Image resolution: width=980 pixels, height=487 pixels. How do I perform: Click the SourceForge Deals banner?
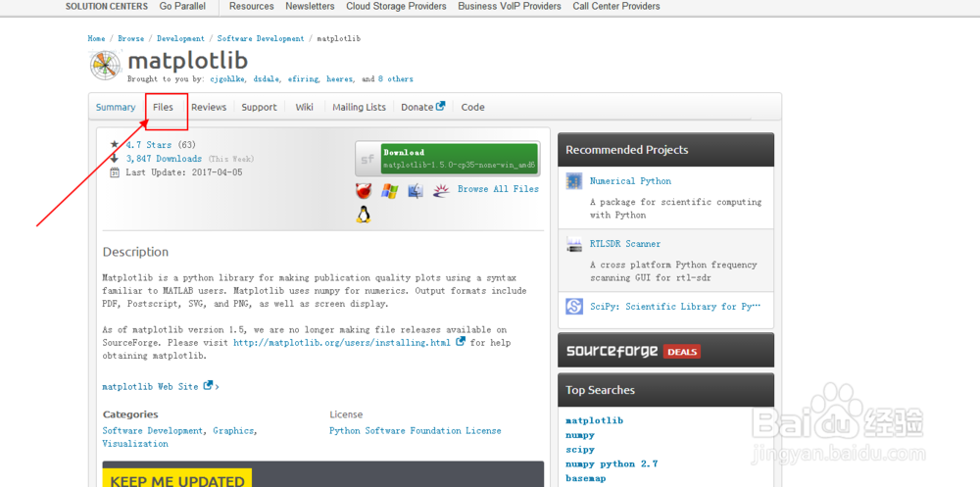pyautogui.click(x=665, y=350)
